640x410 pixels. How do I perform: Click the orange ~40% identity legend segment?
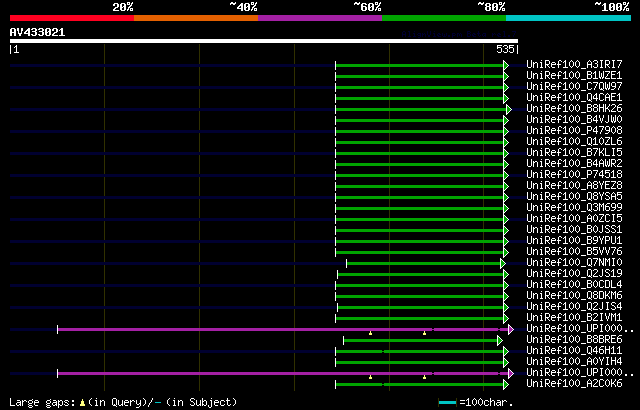[196, 18]
